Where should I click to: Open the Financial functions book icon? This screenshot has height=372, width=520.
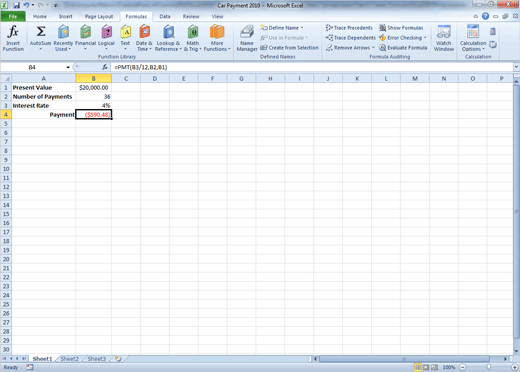coord(85,32)
